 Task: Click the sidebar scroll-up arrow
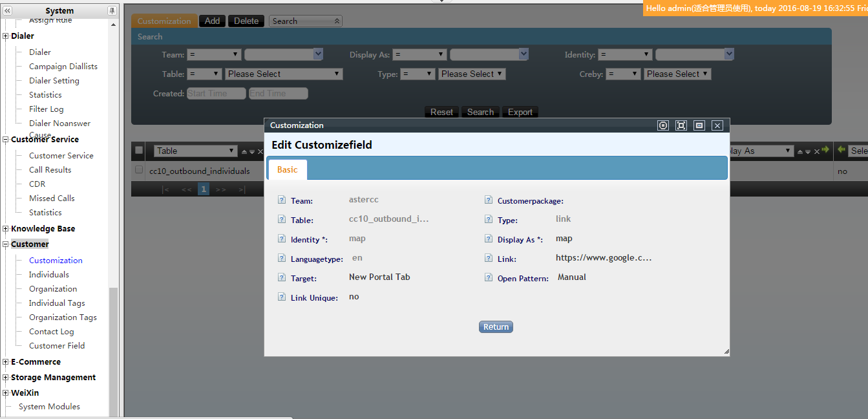(114, 25)
